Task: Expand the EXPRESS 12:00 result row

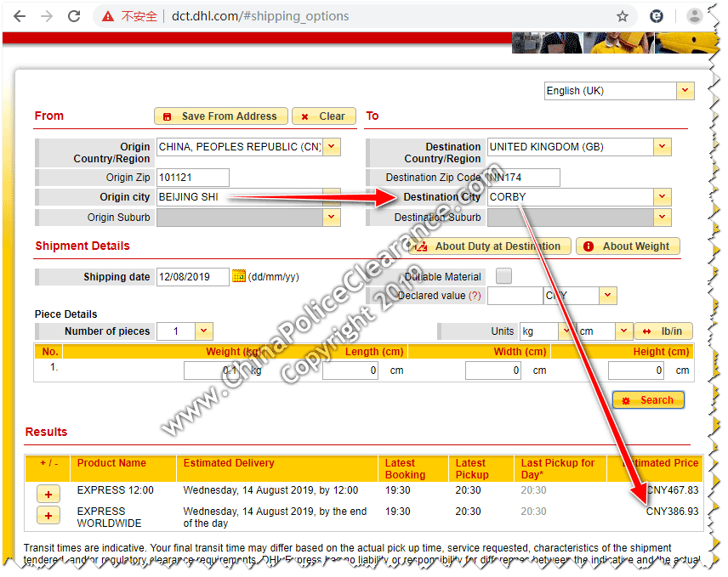Action: click(48, 495)
